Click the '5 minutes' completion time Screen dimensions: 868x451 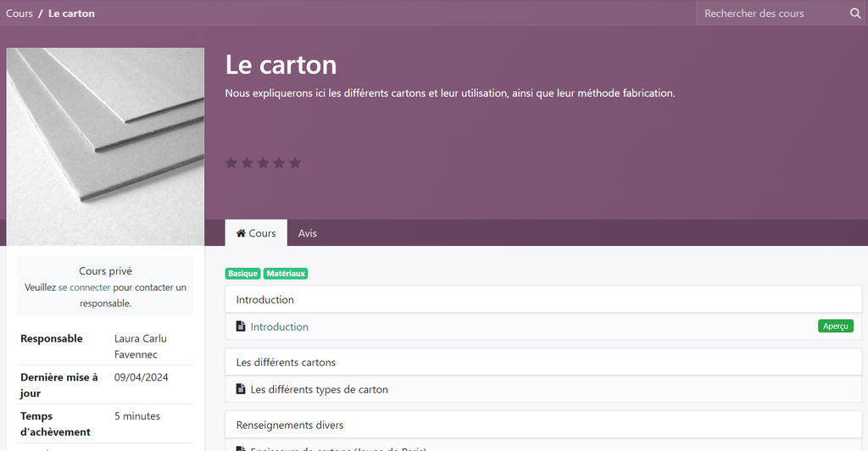point(137,416)
